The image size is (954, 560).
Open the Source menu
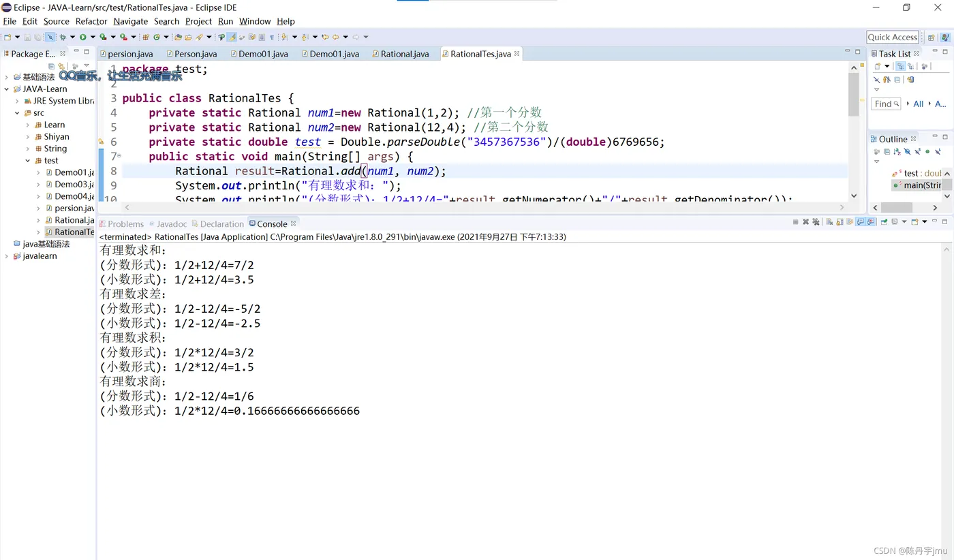(57, 21)
